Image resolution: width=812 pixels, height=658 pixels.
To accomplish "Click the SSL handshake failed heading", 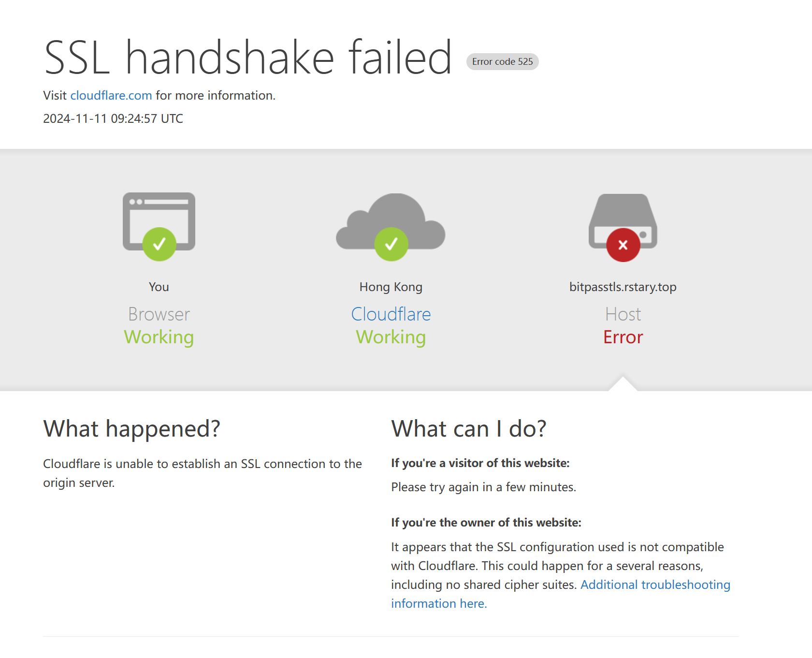I will pos(248,58).
